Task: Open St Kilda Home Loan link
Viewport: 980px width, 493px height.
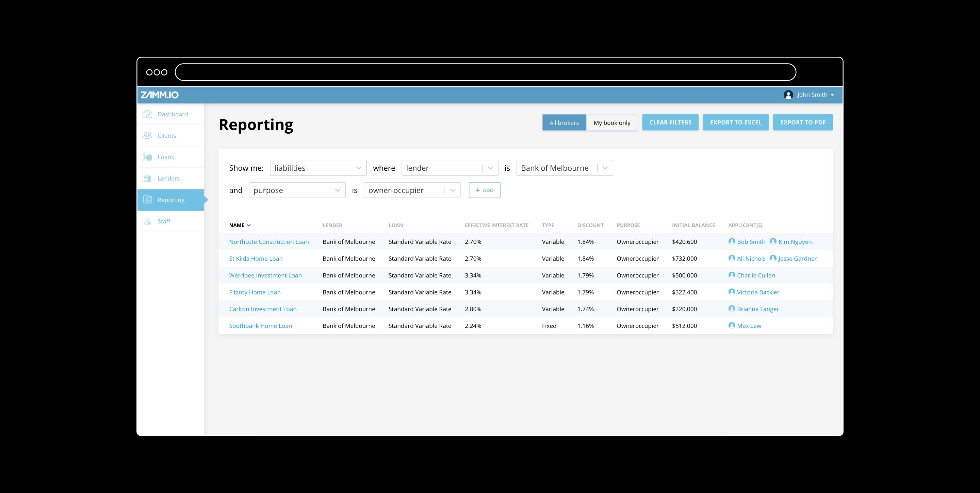Action: coord(256,258)
